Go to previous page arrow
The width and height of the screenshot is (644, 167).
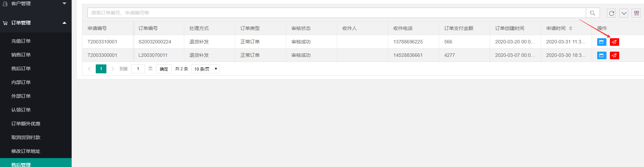[90, 69]
